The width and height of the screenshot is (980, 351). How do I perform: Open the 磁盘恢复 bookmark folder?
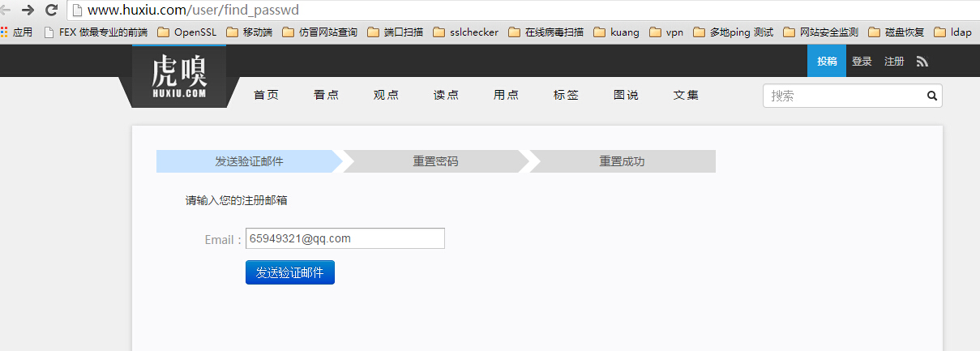(896, 32)
